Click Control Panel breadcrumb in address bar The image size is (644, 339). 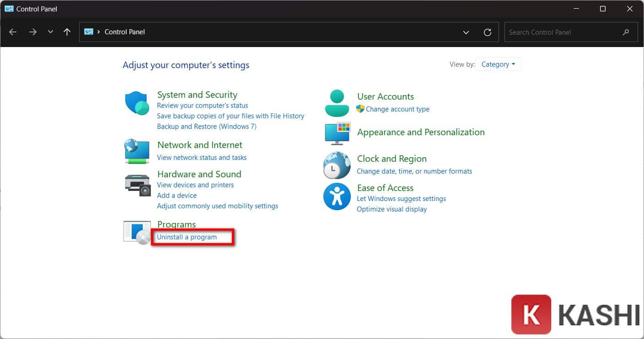pos(124,32)
